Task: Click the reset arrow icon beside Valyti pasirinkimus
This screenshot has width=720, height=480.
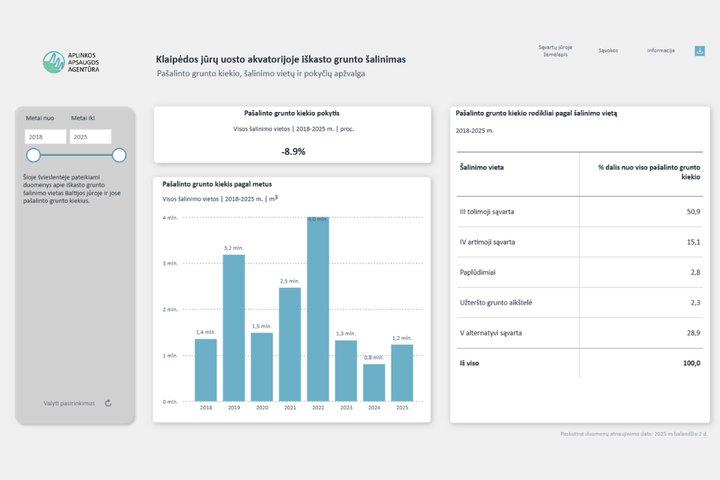Action: (108, 403)
